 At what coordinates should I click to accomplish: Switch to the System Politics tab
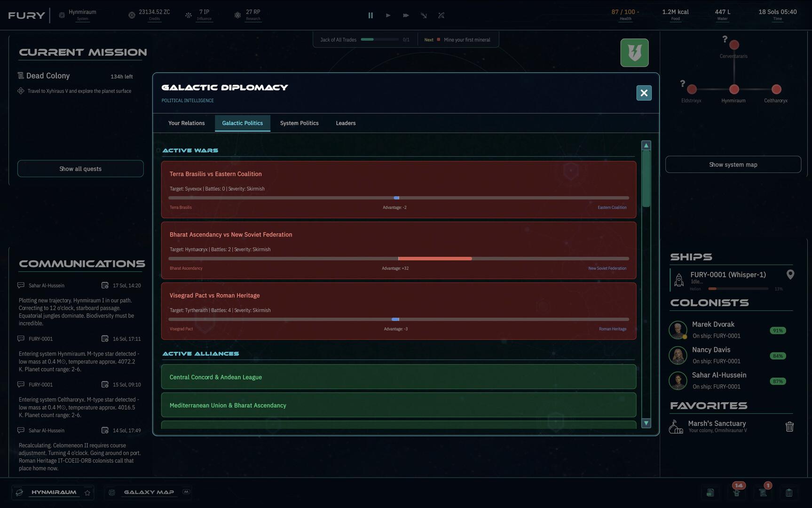300,123
